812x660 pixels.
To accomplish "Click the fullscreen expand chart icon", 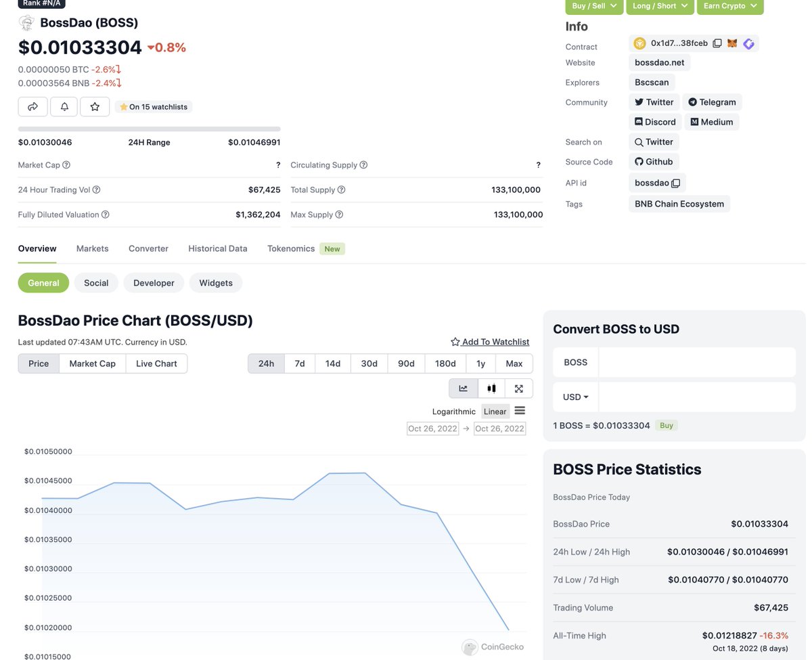I will pyautogui.click(x=519, y=389).
